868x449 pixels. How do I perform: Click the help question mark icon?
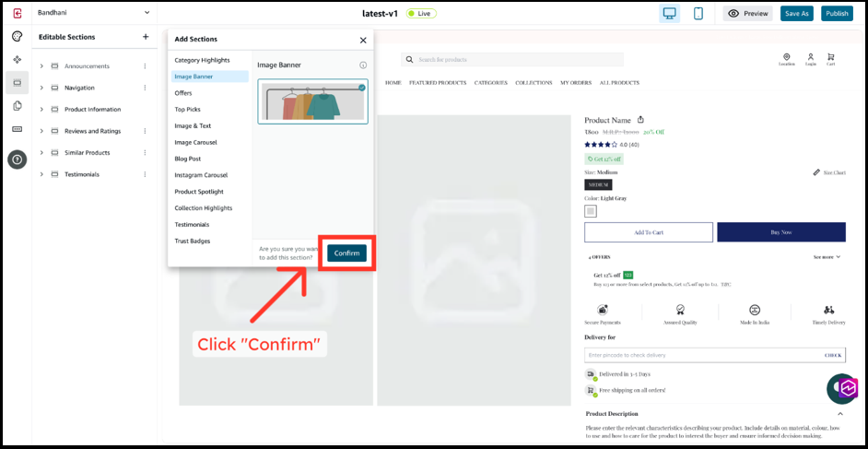click(17, 160)
